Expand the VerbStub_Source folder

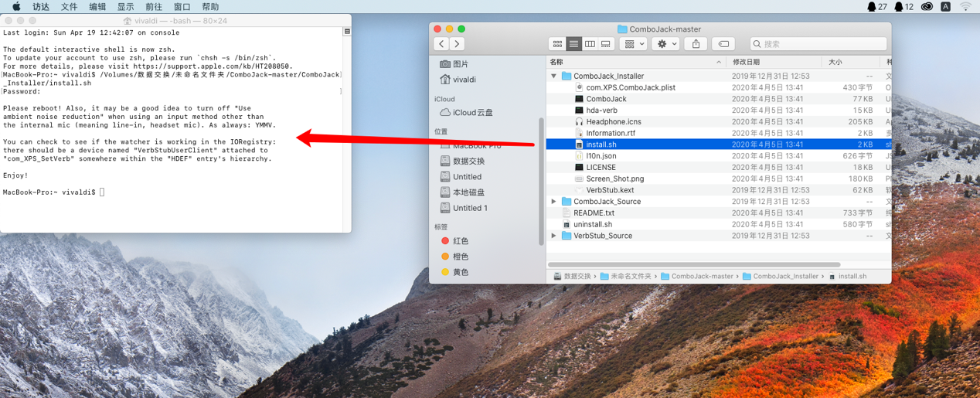pyautogui.click(x=553, y=236)
